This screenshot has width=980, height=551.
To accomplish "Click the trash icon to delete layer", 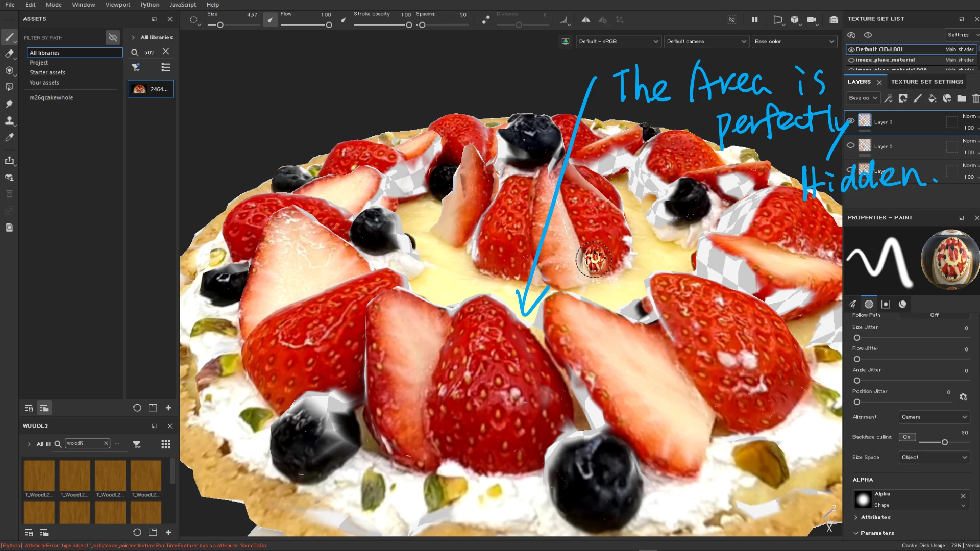I will pyautogui.click(x=975, y=98).
